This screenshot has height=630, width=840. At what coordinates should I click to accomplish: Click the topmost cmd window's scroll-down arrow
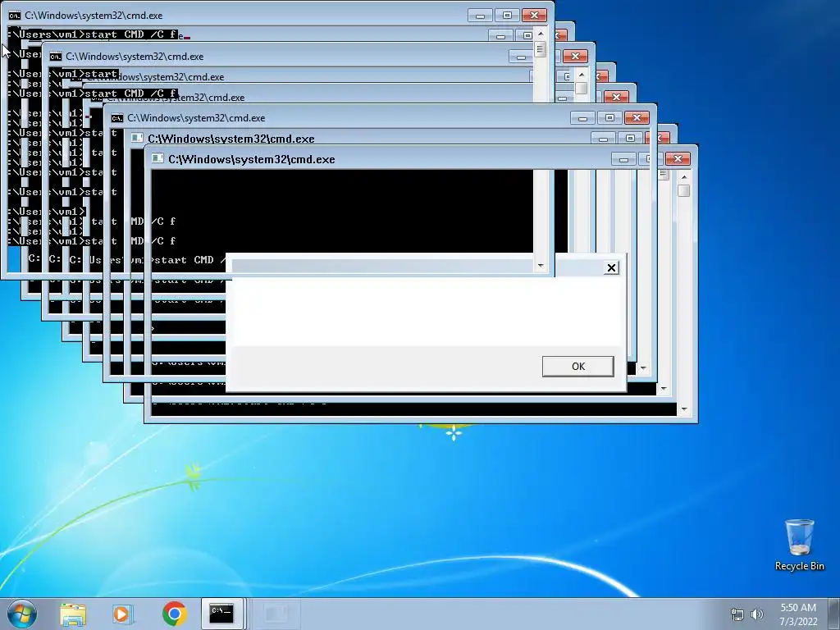click(x=540, y=265)
